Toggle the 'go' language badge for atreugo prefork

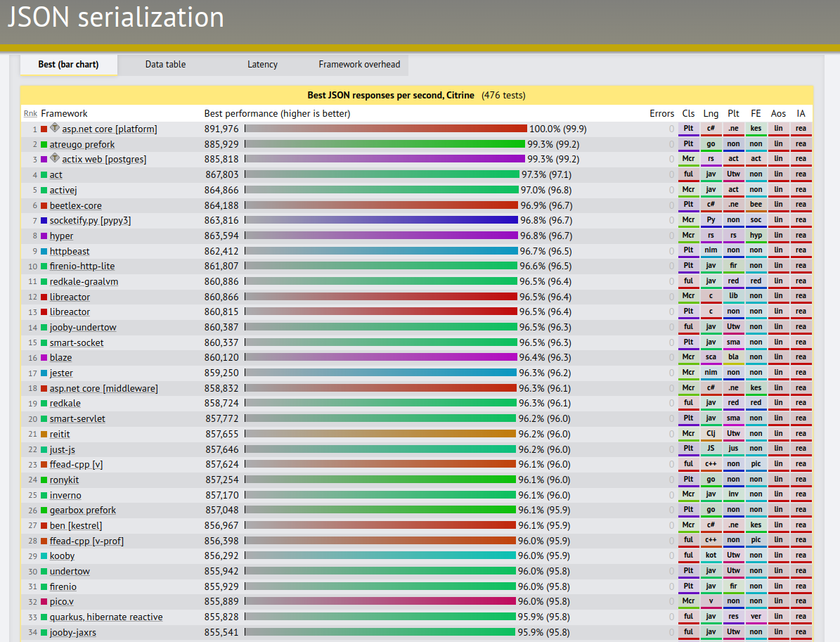pos(711,143)
